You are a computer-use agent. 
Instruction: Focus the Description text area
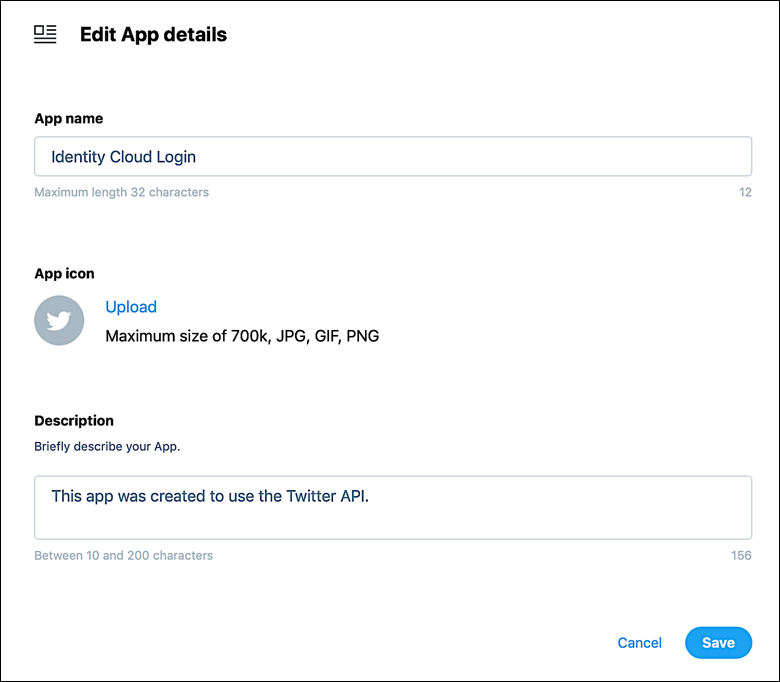[392, 507]
